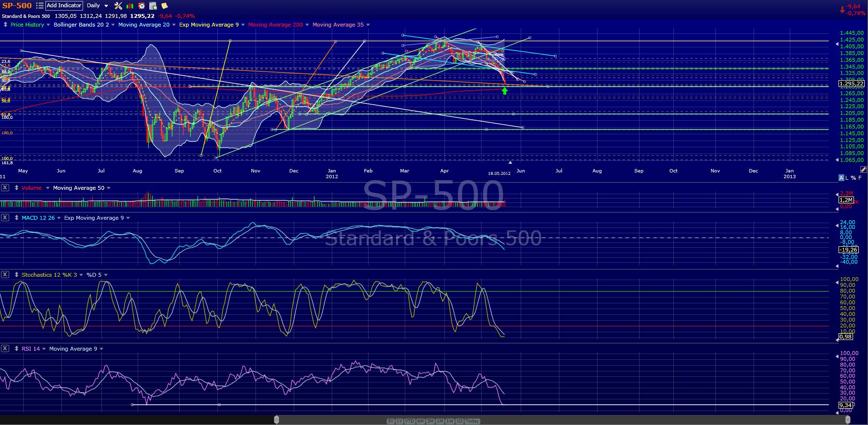Expand the %D 5 dropdown

pos(106,275)
